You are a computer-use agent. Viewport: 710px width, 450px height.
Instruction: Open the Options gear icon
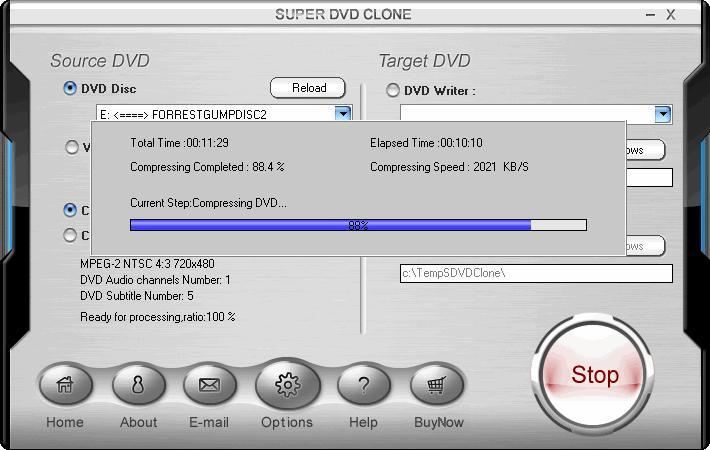288,384
